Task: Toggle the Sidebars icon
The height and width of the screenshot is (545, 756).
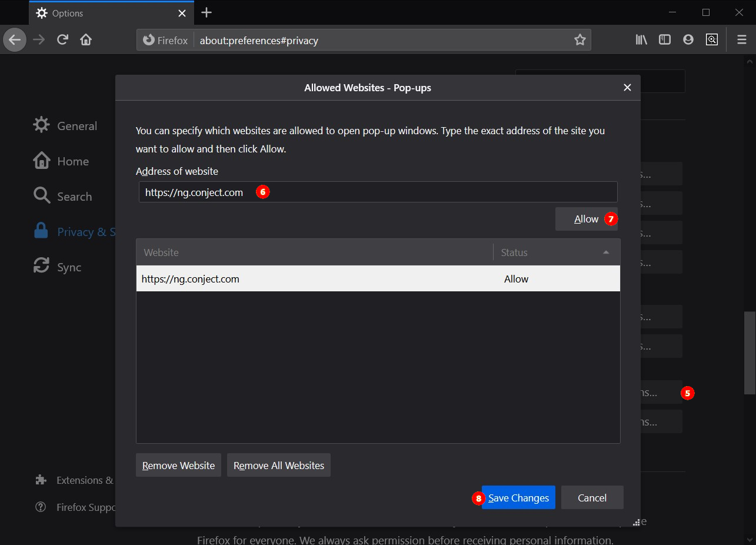Action: [x=664, y=40]
